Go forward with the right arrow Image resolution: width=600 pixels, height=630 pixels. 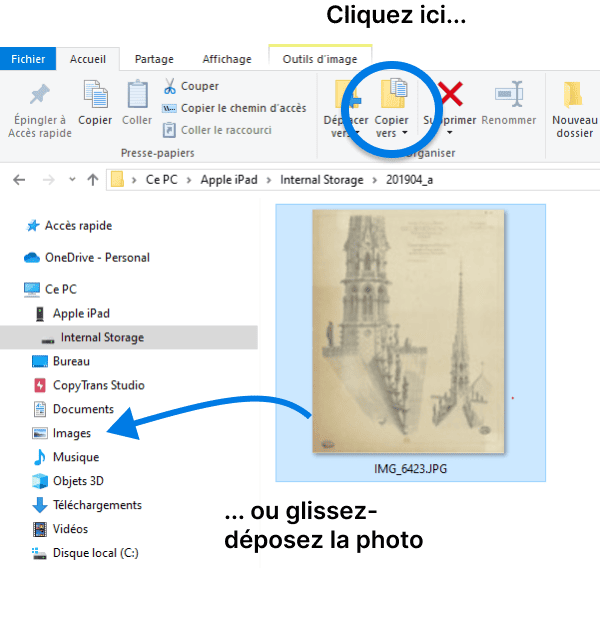[x=48, y=180]
